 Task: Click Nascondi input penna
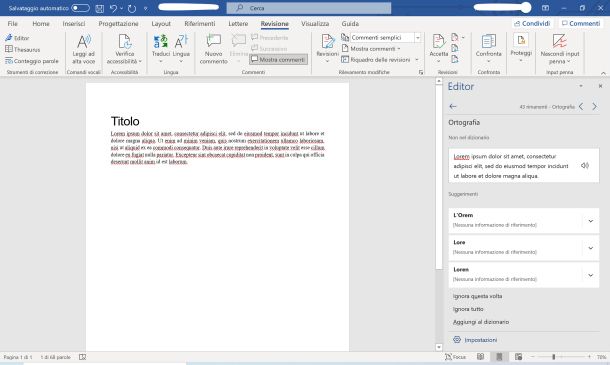[x=559, y=49]
